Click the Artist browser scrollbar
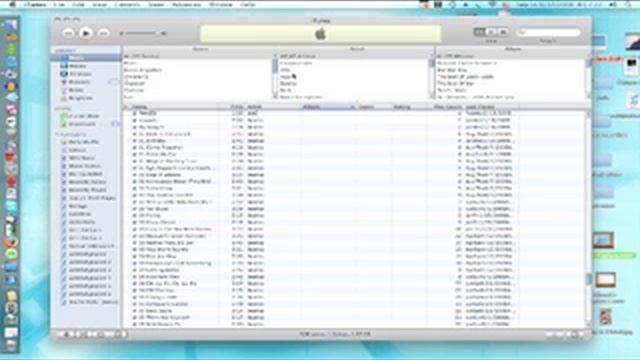This screenshot has width=640, height=360. [x=432, y=76]
